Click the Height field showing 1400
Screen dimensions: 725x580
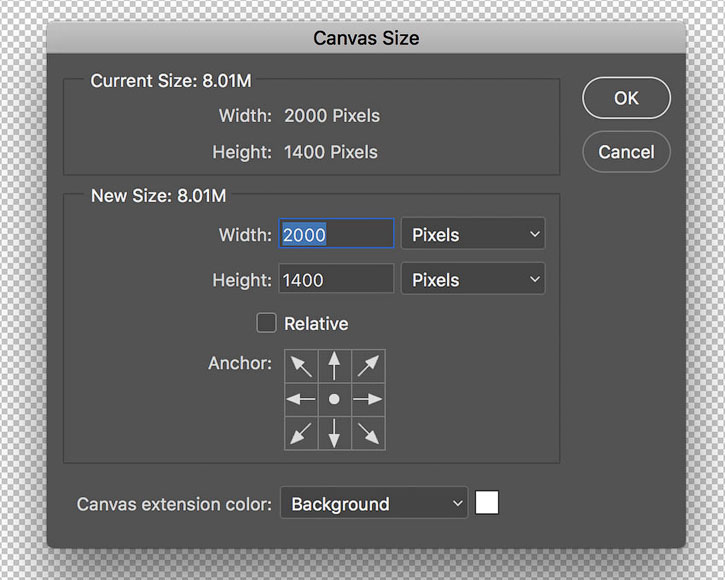pos(336,279)
